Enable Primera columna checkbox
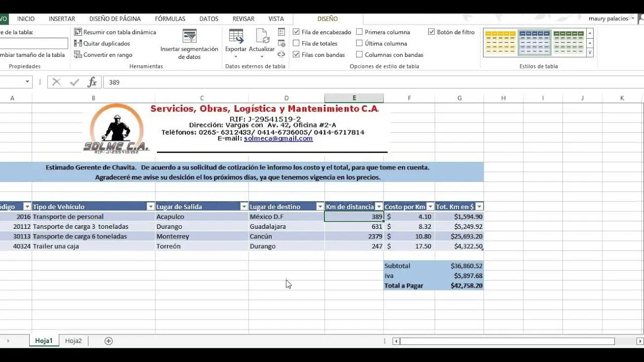 359,32
